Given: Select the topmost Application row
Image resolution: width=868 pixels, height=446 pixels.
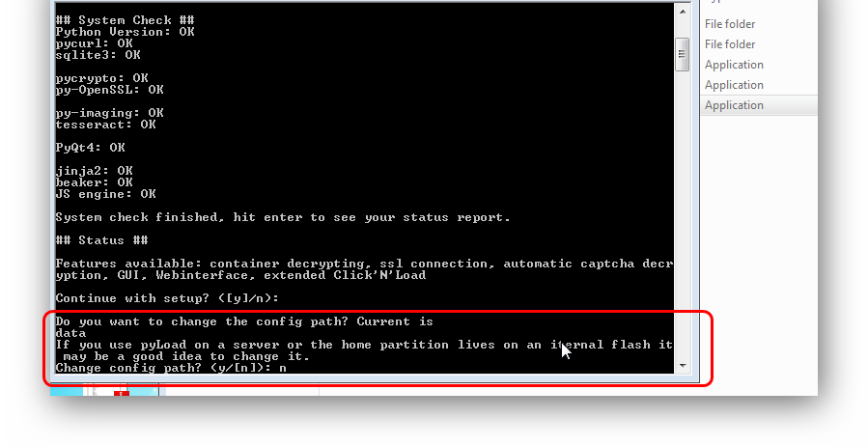Looking at the screenshot, I should coord(760,65).
